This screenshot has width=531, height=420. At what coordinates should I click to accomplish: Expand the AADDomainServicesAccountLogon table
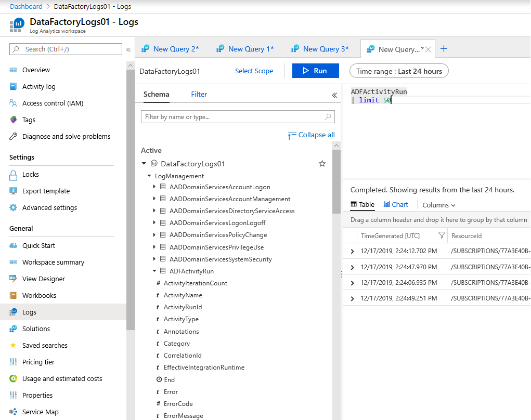click(x=154, y=187)
